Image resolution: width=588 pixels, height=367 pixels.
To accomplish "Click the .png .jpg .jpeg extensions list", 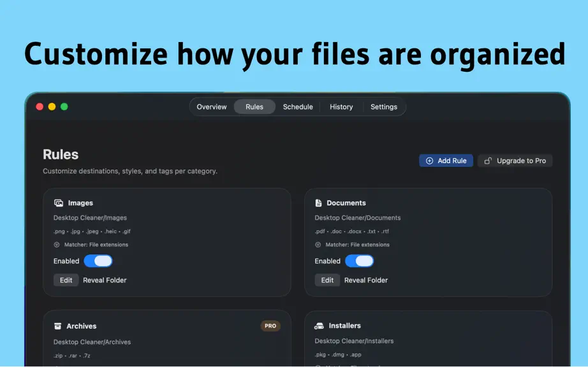I will tap(92, 231).
